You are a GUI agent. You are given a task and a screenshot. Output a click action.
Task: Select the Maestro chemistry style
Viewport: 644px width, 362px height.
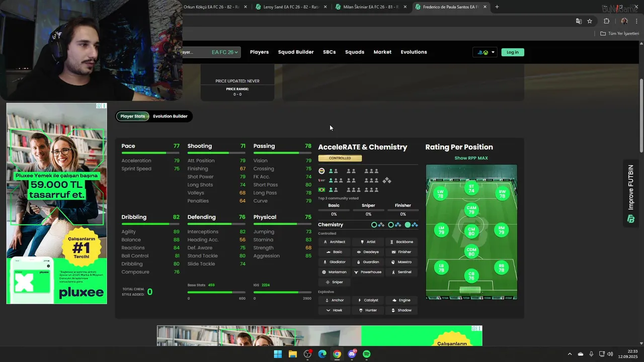[401, 262]
